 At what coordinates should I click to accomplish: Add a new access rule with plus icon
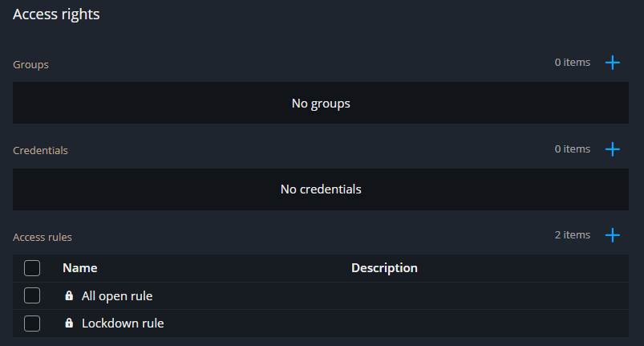click(x=613, y=235)
